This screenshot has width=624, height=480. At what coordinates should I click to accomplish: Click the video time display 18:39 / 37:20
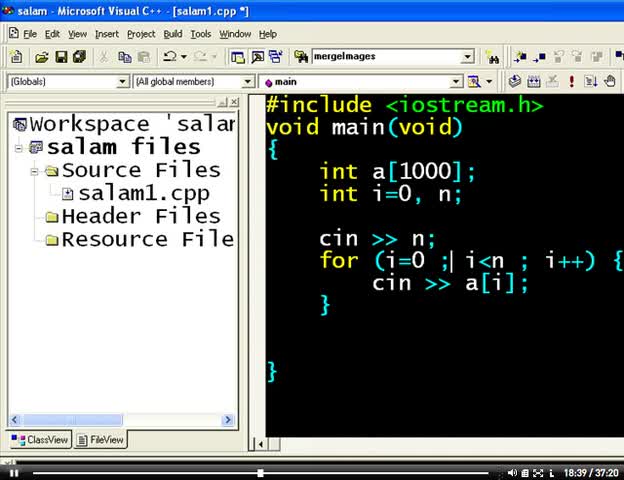tap(591, 473)
